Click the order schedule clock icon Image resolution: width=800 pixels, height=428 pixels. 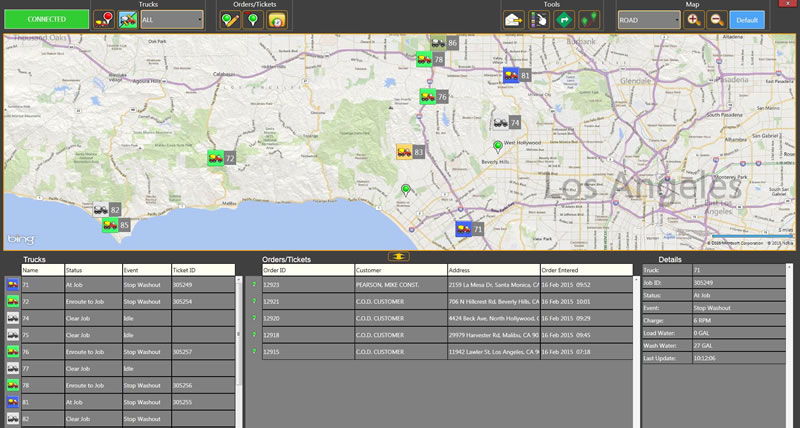point(276,19)
